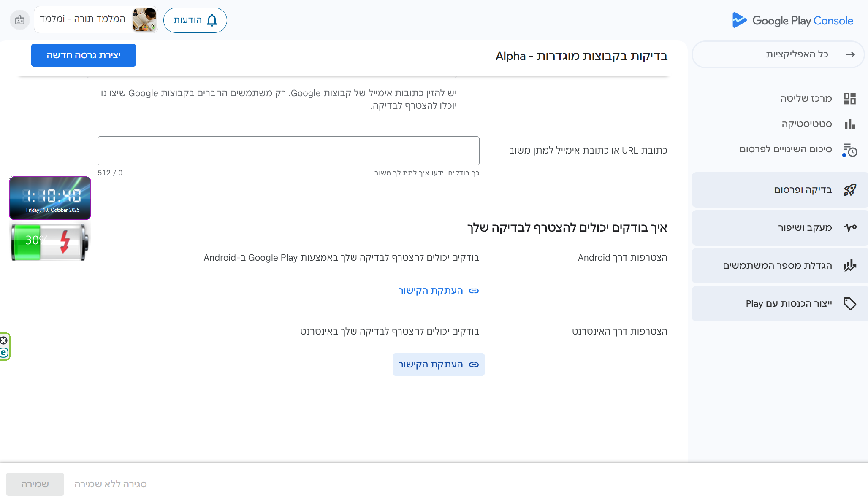Click the notification bell icon

(x=212, y=20)
